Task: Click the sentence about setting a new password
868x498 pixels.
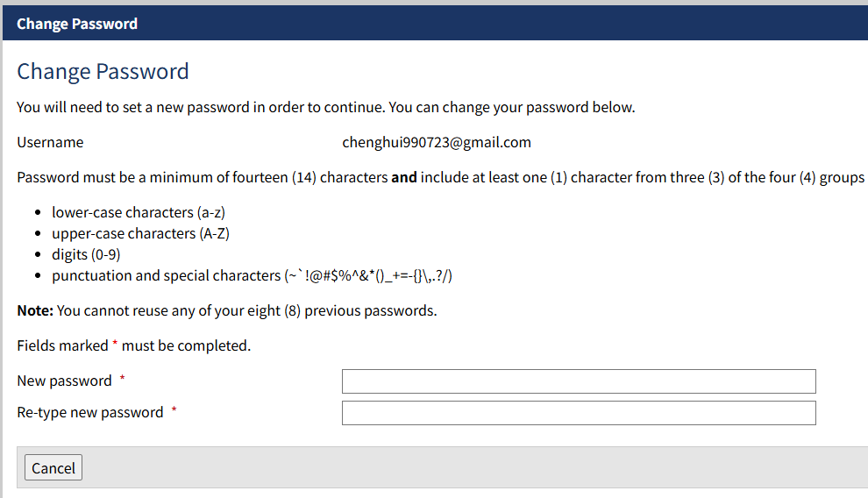Action: [x=326, y=107]
